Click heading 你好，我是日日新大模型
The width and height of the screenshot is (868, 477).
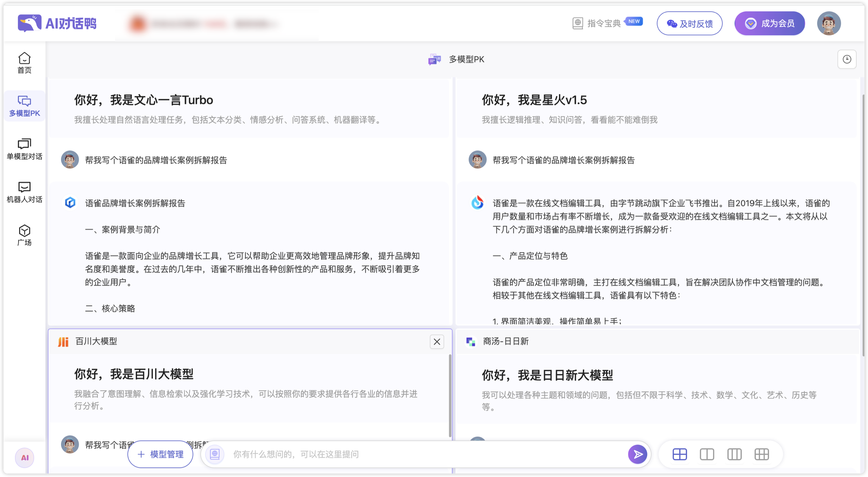(x=547, y=375)
